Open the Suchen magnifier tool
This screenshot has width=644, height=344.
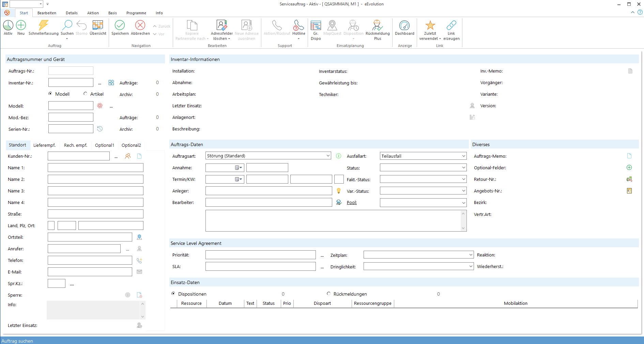pos(67,25)
